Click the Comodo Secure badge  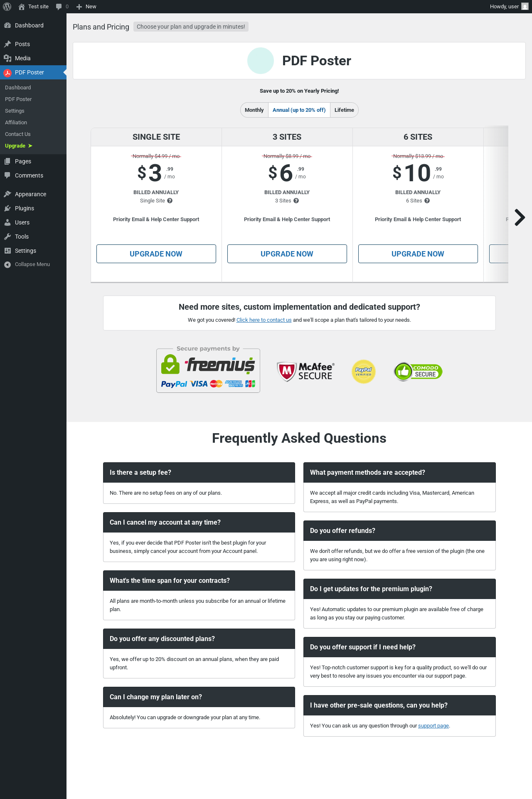pos(418,371)
